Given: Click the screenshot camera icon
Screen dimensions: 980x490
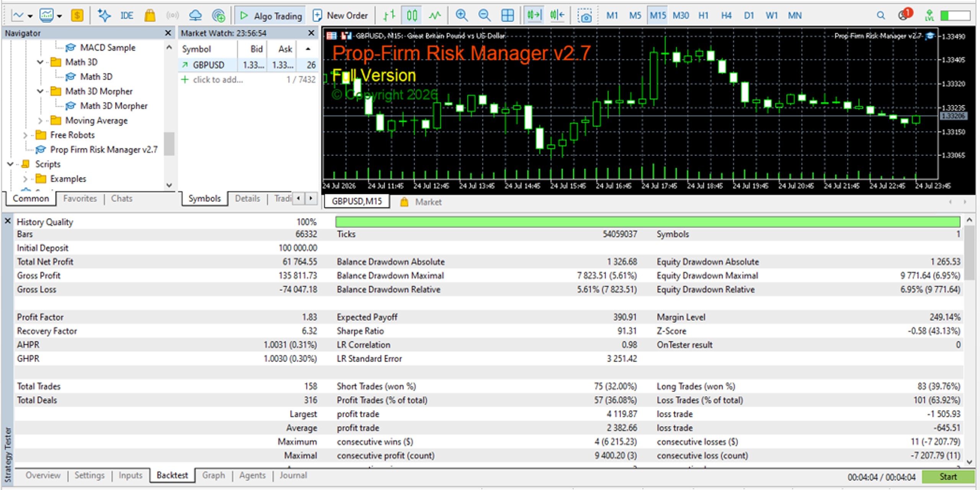Looking at the screenshot, I should pyautogui.click(x=585, y=16).
